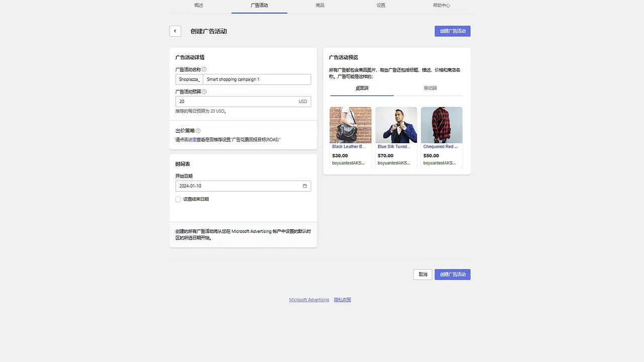
Task: Follow the 这里 link under 出价策略
Action: click(x=192, y=139)
